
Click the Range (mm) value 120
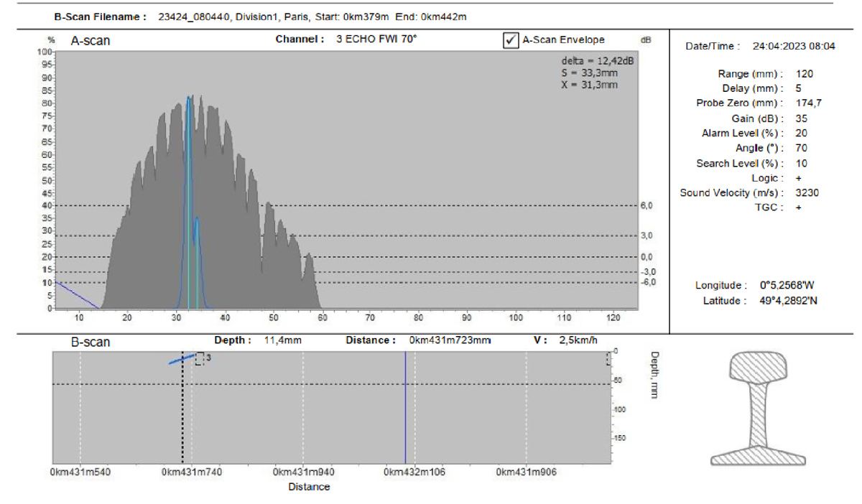tap(804, 74)
